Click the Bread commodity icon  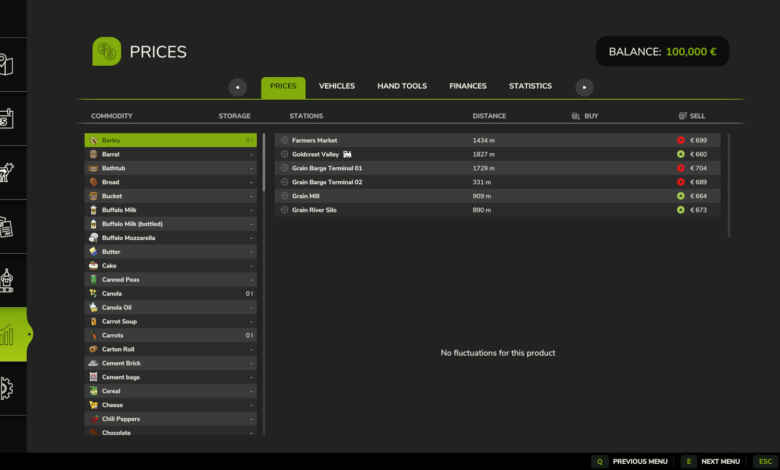[x=93, y=182]
